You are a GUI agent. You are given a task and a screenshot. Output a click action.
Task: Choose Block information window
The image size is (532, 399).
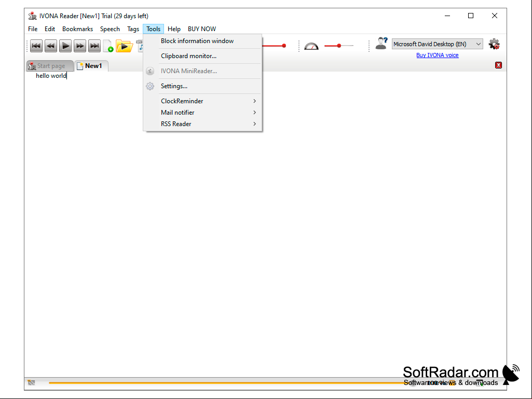click(x=202, y=41)
